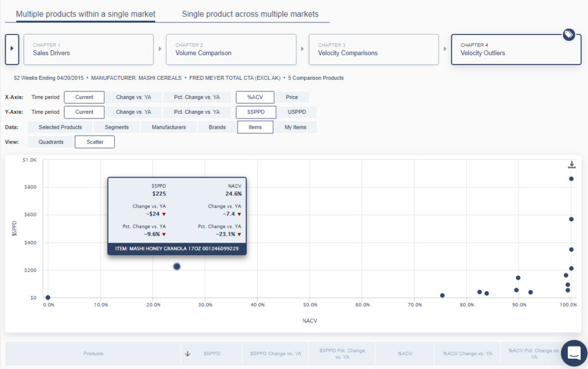
Task: Download the scatter chart
Action: click(571, 164)
